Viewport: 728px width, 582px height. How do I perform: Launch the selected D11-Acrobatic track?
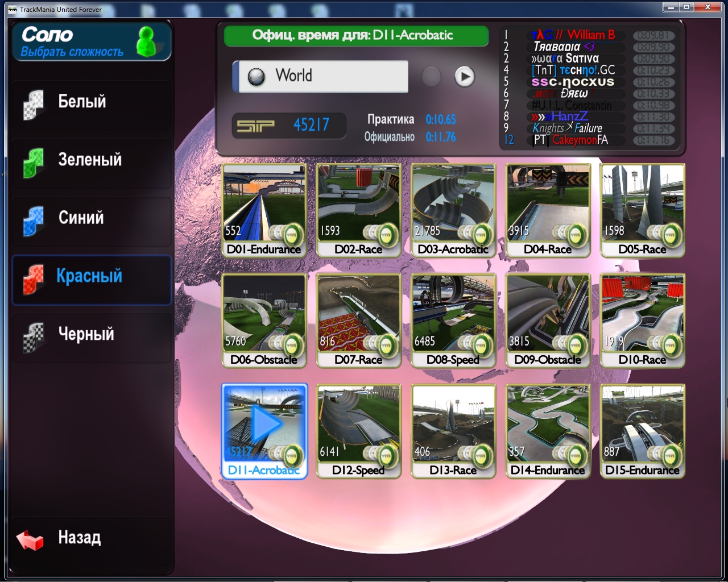[264, 431]
